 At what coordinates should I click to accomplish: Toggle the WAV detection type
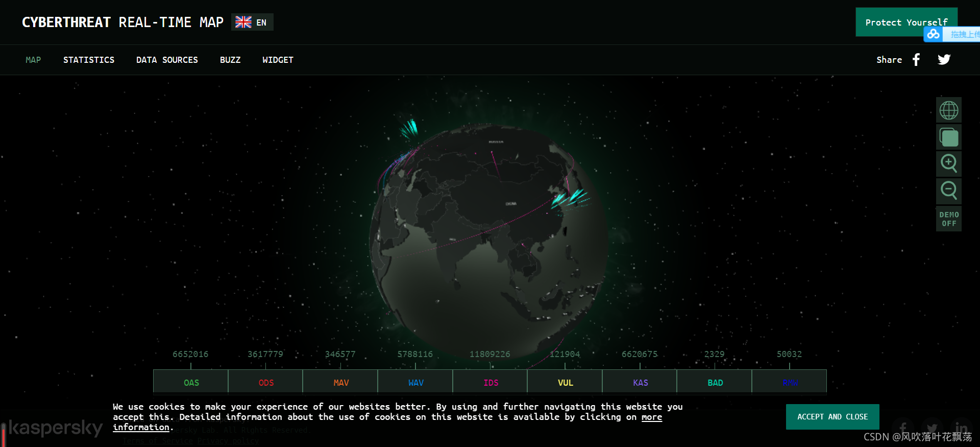415,382
